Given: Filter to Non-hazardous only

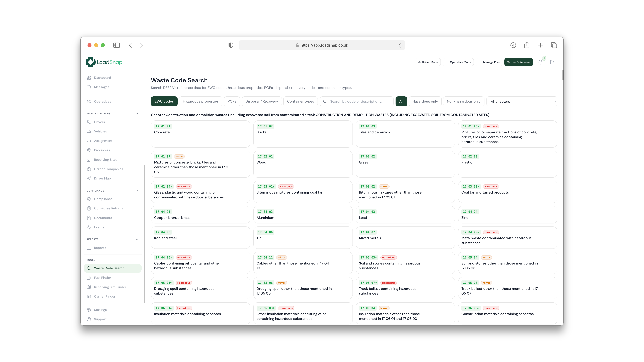Looking at the screenshot, I should [464, 101].
